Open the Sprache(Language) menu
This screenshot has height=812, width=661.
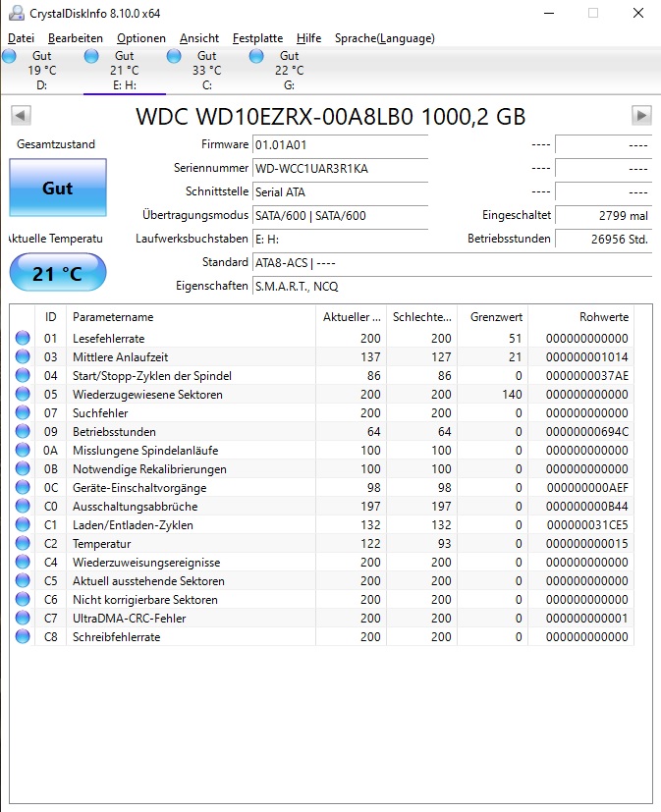tap(384, 38)
